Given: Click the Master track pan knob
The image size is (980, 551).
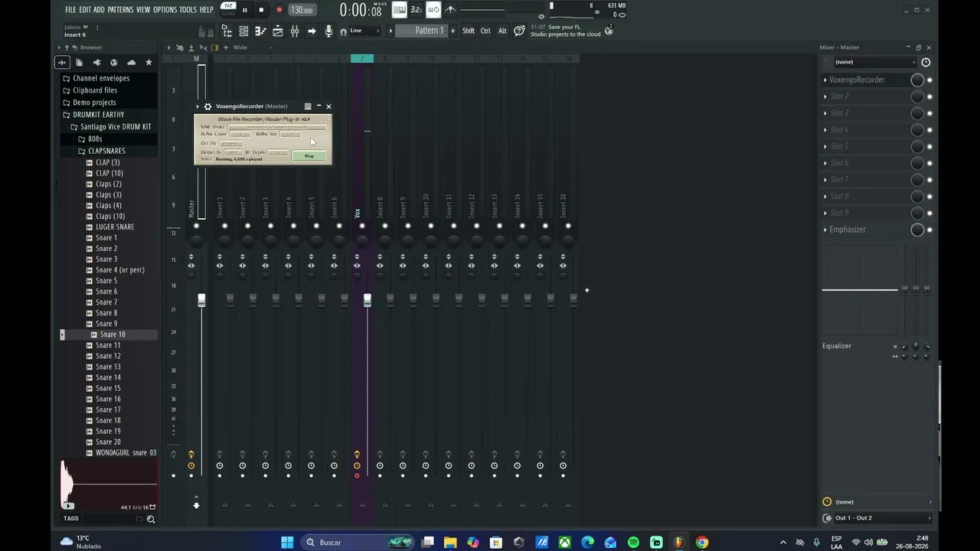Looking at the screenshot, I should [196, 241].
